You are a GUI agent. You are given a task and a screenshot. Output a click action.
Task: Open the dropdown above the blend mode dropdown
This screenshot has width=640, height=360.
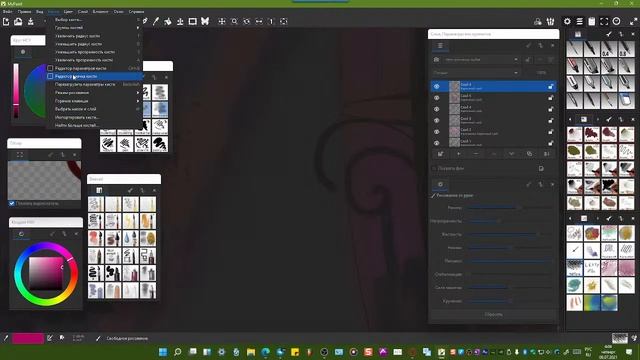[481, 60]
